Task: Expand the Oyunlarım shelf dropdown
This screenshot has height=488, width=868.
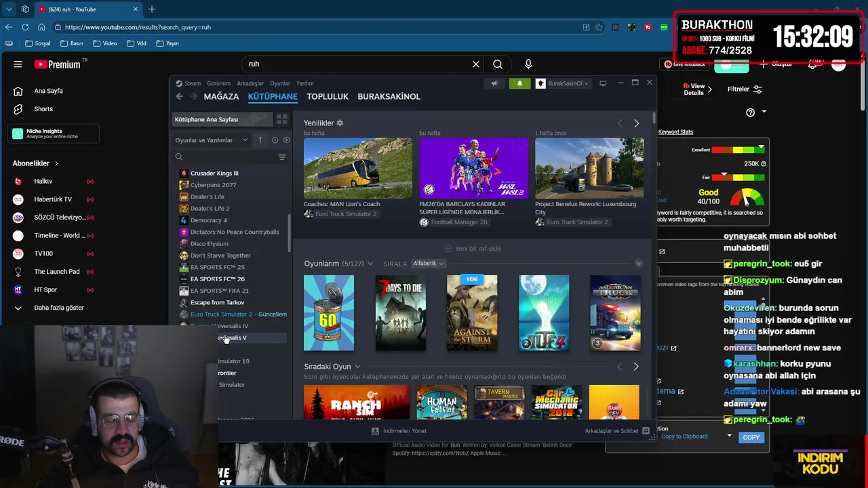Action: pyautogui.click(x=370, y=264)
